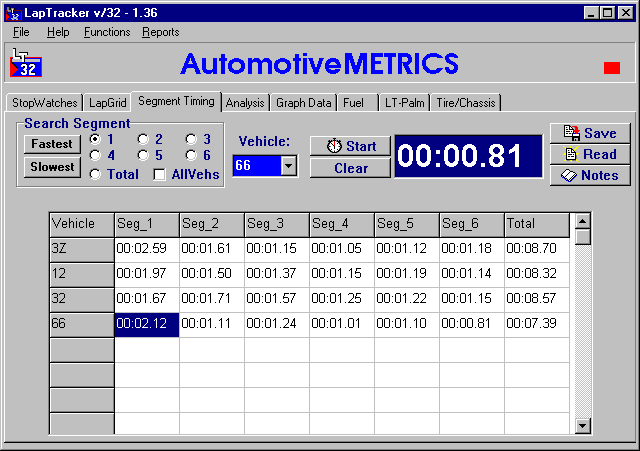Viewport: 640px width, 451px height.
Task: Click Seg_6 cell 00:00.81
Action: coord(472,325)
